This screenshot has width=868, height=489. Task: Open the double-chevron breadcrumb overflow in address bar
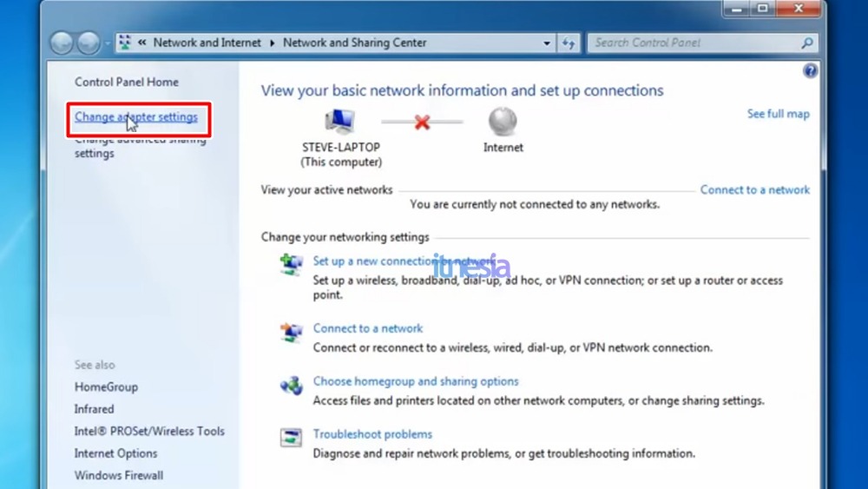tap(141, 43)
